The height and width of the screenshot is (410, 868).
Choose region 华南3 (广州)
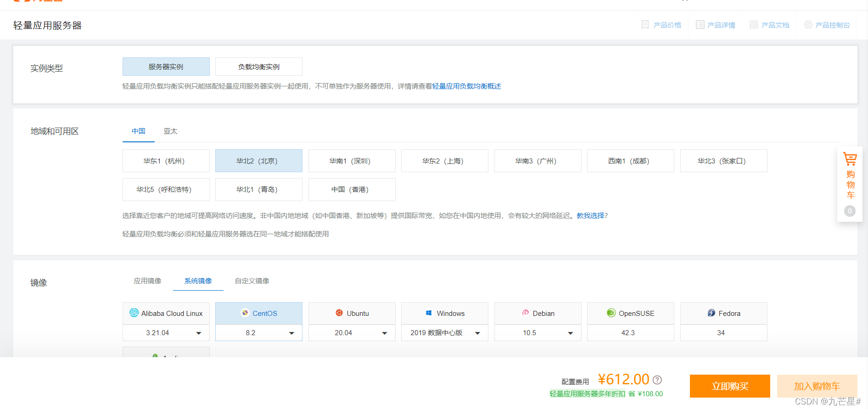coord(538,161)
